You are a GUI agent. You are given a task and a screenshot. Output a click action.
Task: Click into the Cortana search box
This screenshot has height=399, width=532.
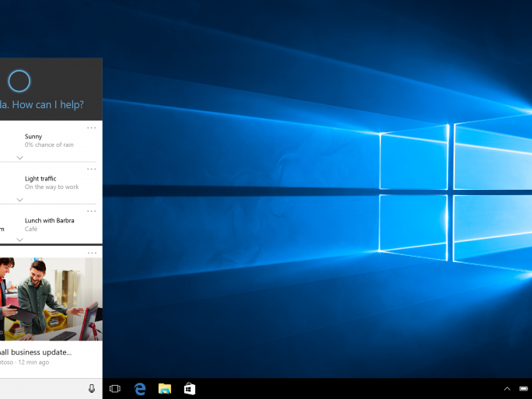[43, 389]
